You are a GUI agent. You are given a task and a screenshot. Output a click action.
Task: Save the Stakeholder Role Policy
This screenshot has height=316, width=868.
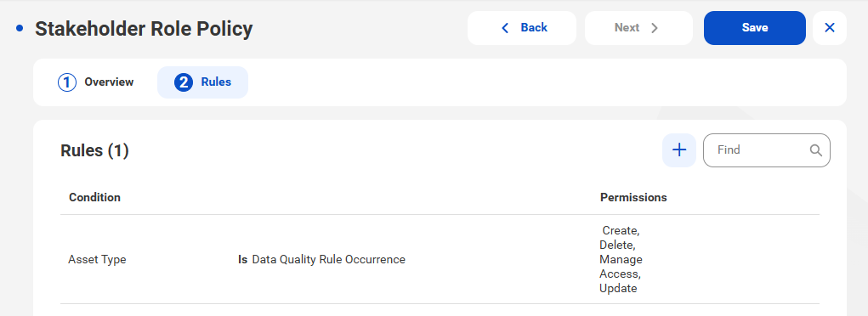(755, 28)
